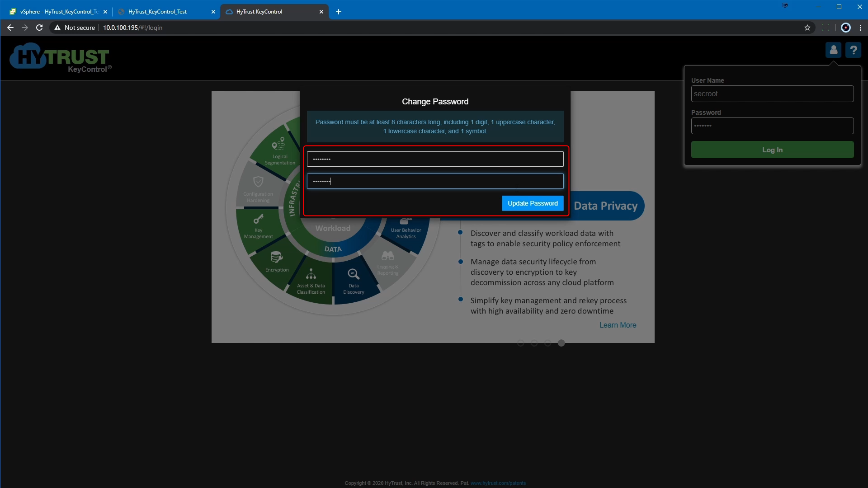Click the Change Password dialog title
Screen dimensions: 868x488
point(435,102)
